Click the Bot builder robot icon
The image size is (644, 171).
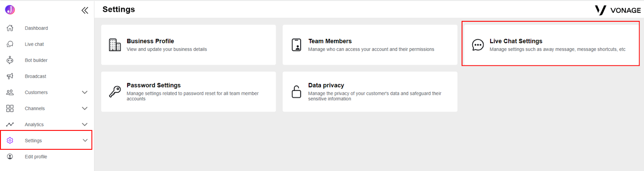tap(10, 60)
